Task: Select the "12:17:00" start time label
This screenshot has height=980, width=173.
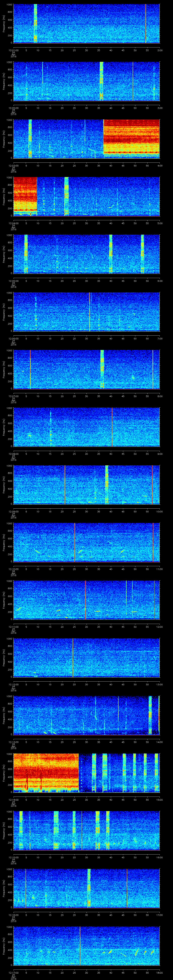Action: coord(13,972)
